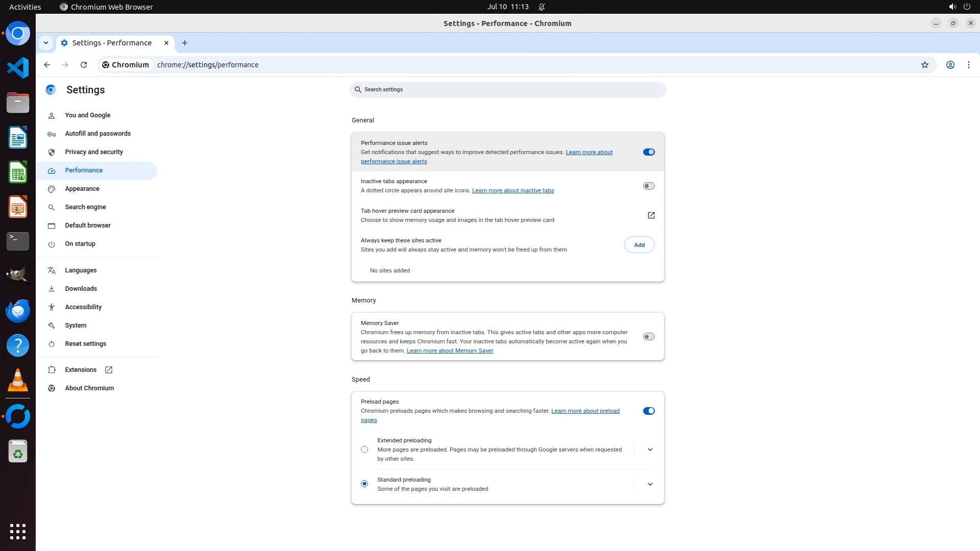This screenshot has width=980, height=551.
Task: Click the back navigation arrow
Action: pos(47,65)
